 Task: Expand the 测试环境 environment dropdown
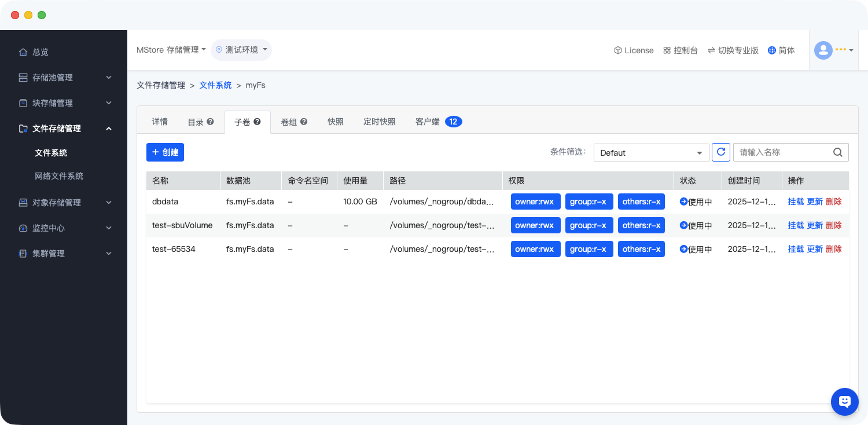tap(241, 50)
